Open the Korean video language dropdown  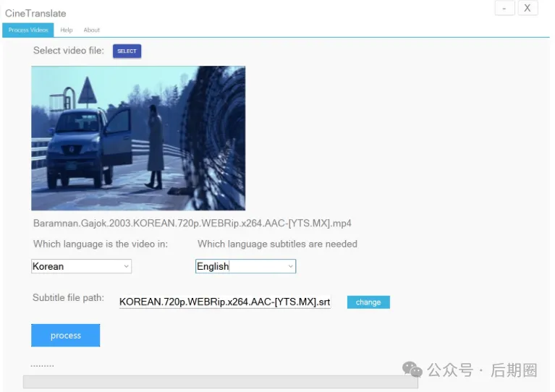(82, 266)
